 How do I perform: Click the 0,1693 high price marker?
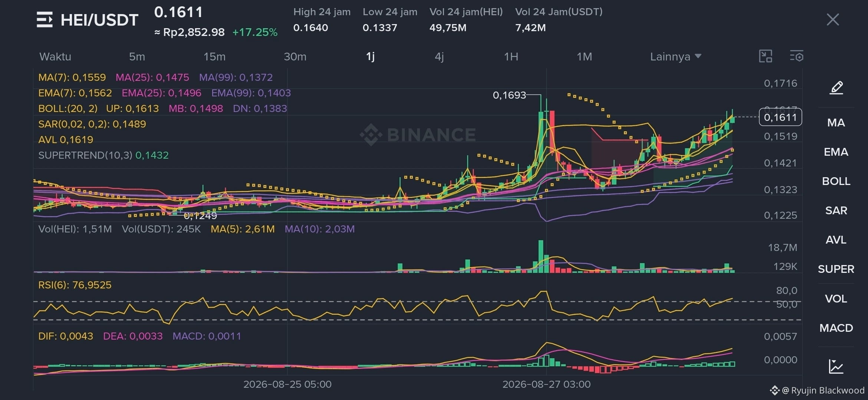pos(509,95)
